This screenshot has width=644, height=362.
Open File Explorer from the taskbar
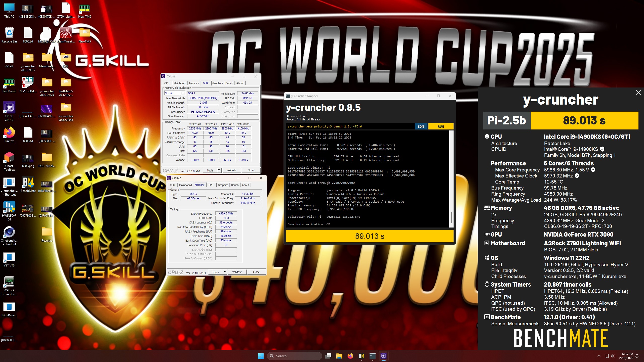[x=339, y=356]
